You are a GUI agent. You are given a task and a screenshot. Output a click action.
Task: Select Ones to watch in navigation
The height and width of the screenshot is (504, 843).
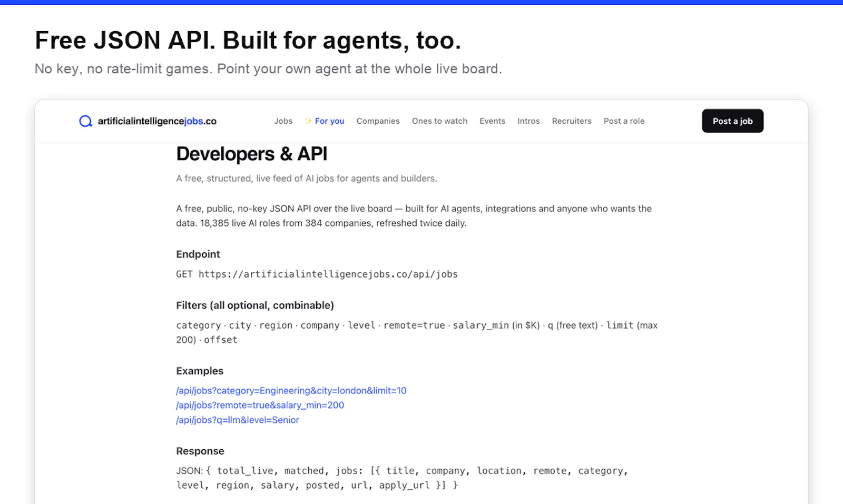(439, 121)
